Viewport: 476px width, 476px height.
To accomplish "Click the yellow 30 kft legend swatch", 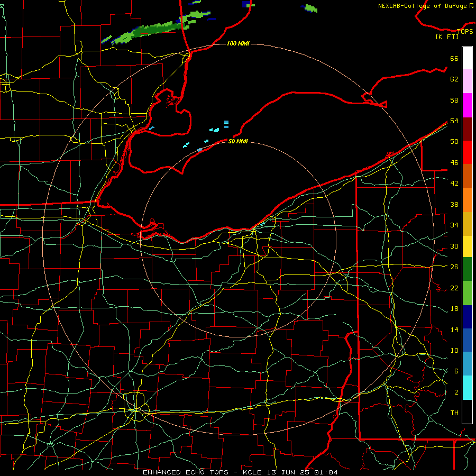I will (467, 246).
